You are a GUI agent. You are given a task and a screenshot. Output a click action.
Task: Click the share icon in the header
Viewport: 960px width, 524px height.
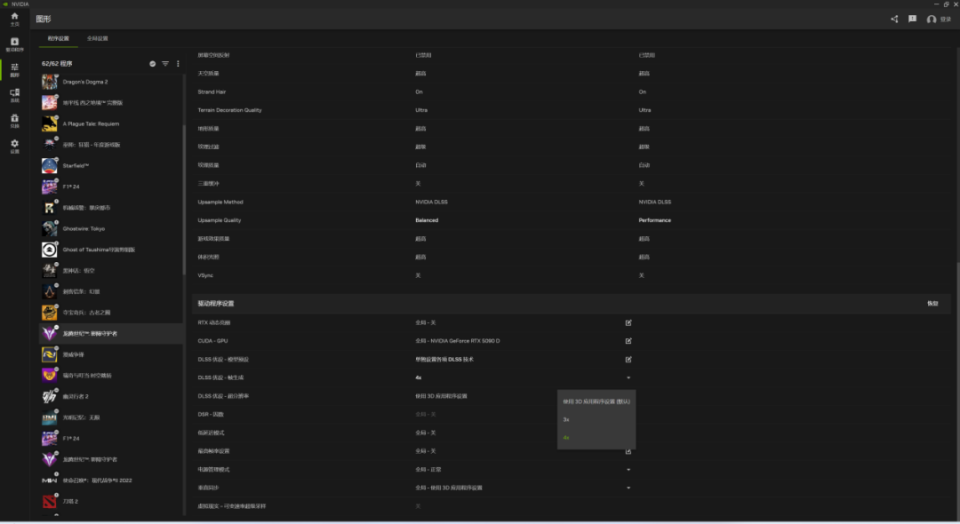coord(894,19)
